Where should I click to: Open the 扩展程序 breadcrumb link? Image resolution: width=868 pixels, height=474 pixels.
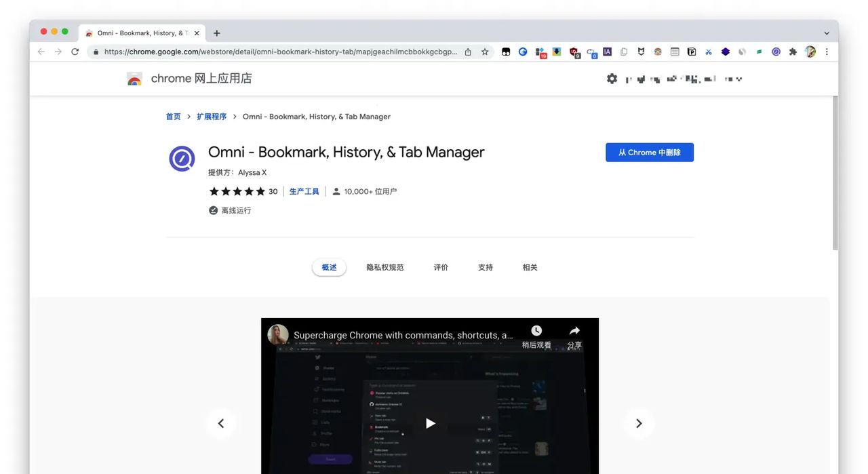(212, 117)
